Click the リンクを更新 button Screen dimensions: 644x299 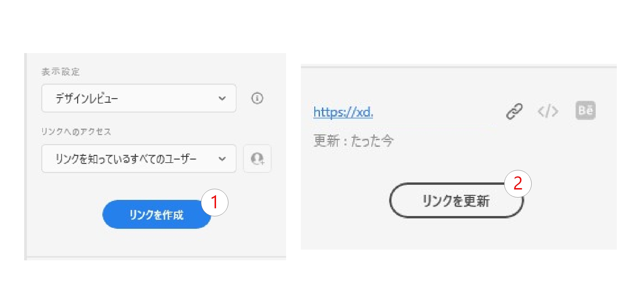pyautogui.click(x=455, y=201)
